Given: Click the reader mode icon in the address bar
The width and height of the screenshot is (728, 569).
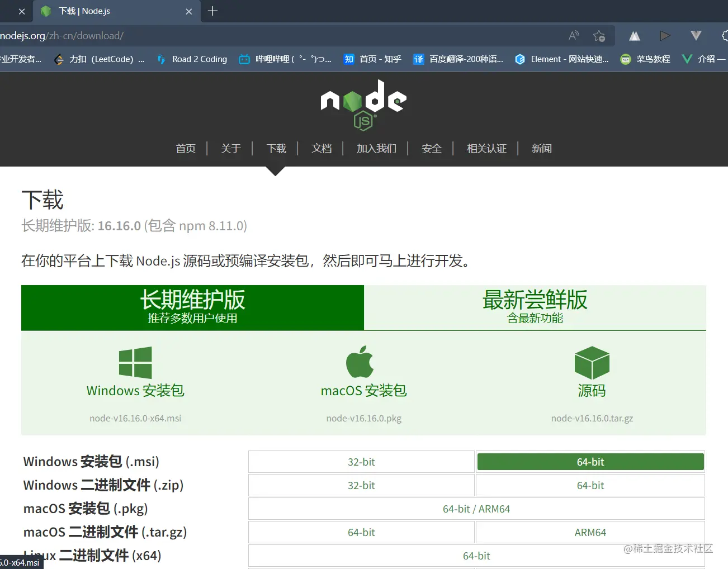Looking at the screenshot, I should point(573,35).
